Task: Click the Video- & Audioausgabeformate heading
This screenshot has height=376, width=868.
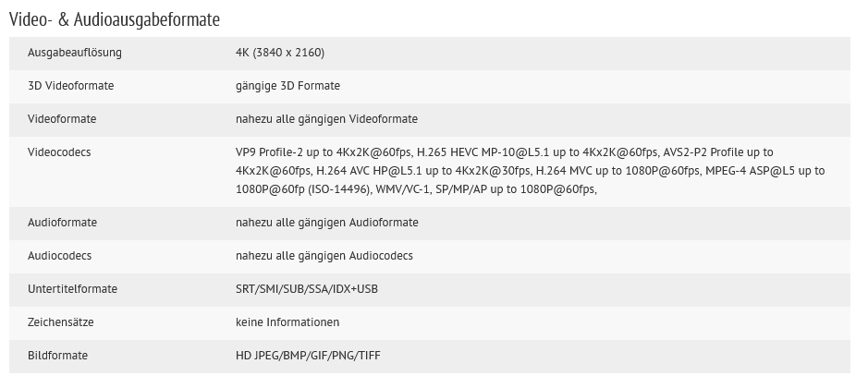Action: (x=115, y=19)
